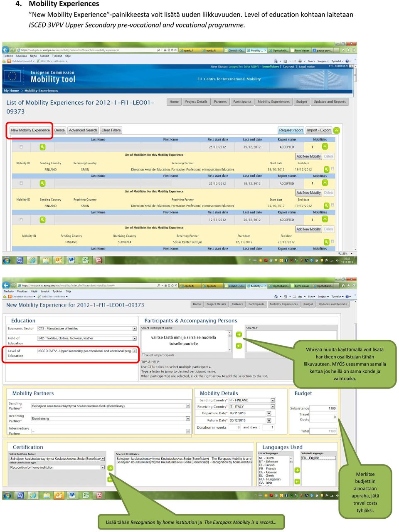The width and height of the screenshot is (399, 532).
Task: Open details for the 12/11/2012 participant row
Action: tap(42, 220)
